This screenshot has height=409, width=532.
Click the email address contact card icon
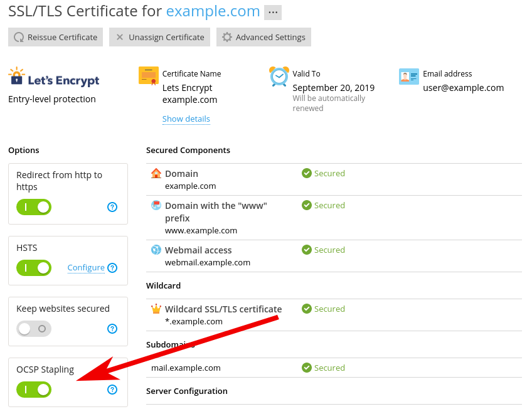408,77
